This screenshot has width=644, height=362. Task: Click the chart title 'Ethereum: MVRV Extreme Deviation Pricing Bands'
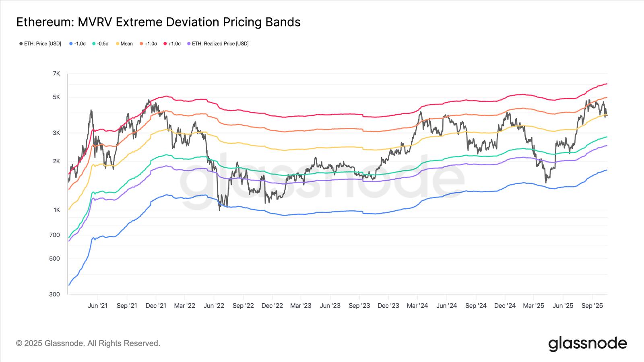[158, 22]
